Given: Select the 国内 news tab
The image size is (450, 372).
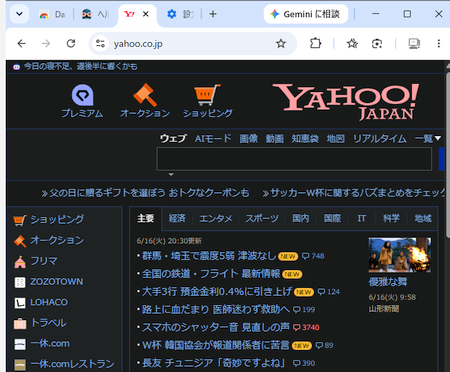Looking at the screenshot, I should (x=301, y=218).
